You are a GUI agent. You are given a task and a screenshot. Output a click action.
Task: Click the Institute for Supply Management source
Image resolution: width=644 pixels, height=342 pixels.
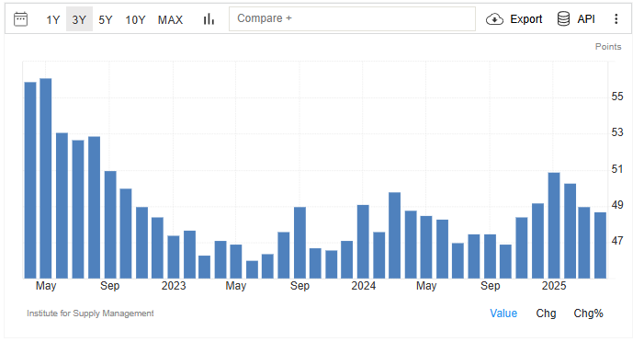click(90, 313)
